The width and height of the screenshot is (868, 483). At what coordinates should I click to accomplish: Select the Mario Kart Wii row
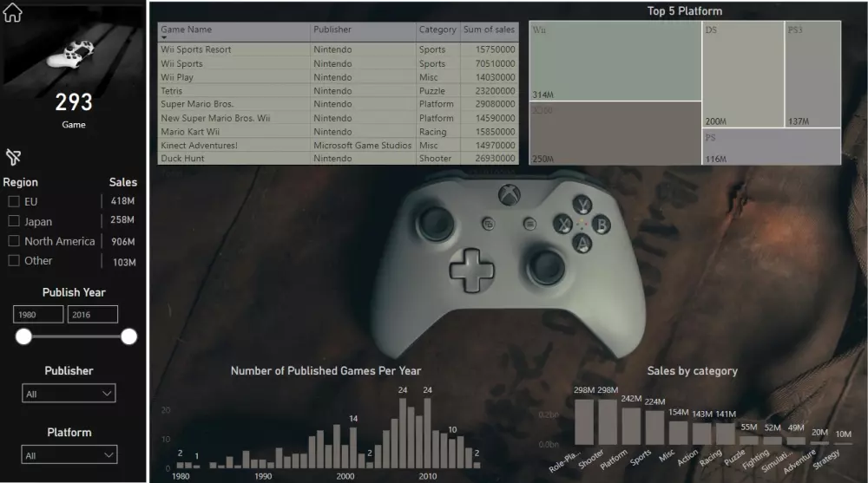[339, 132]
